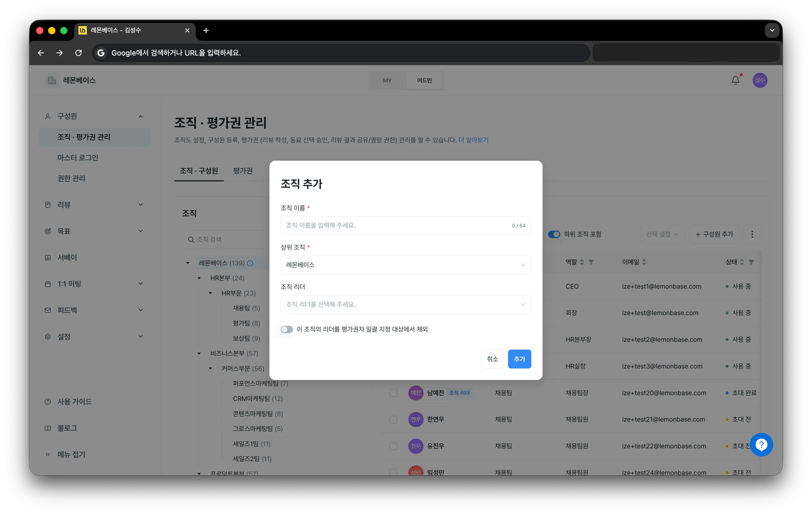Select 평가팀 (8) in organization tree
The image size is (812, 514).
tap(246, 323)
